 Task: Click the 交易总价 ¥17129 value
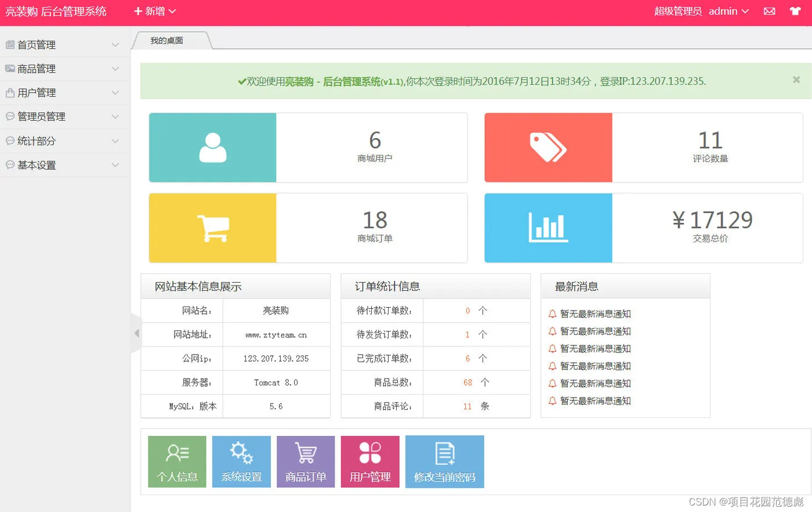coord(713,220)
